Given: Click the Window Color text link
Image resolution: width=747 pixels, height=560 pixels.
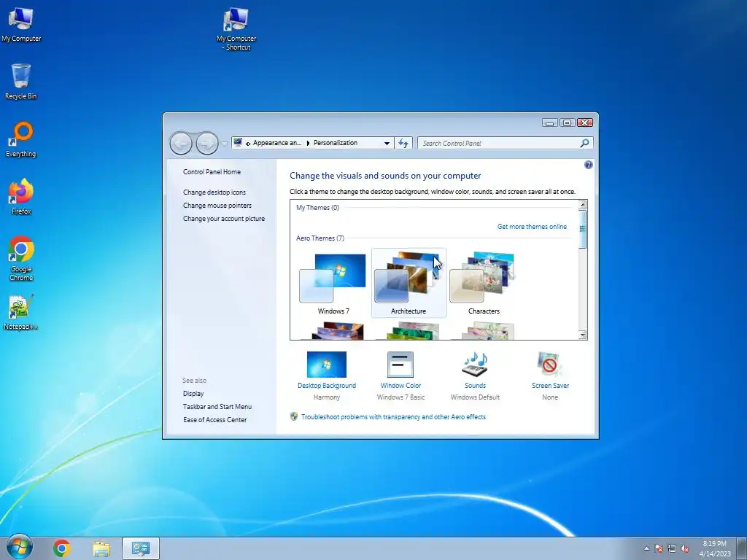Looking at the screenshot, I should [400, 385].
